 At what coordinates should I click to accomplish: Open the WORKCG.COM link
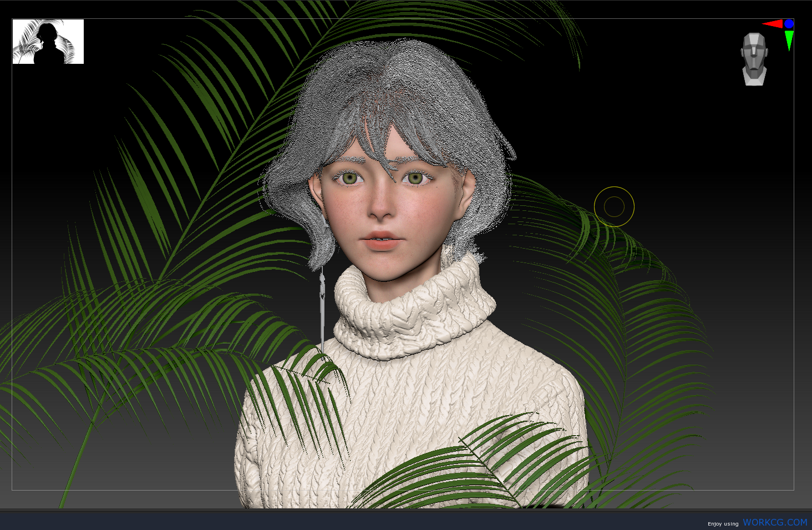click(x=775, y=522)
